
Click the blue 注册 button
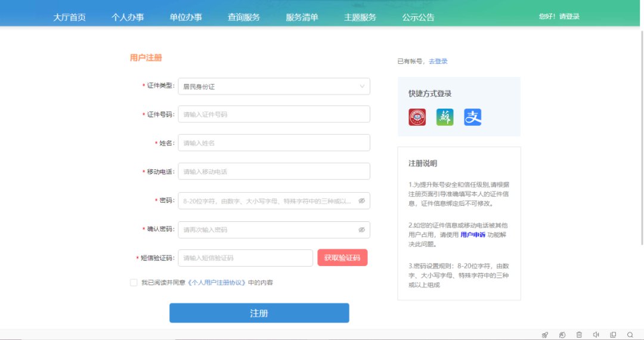[259, 313]
